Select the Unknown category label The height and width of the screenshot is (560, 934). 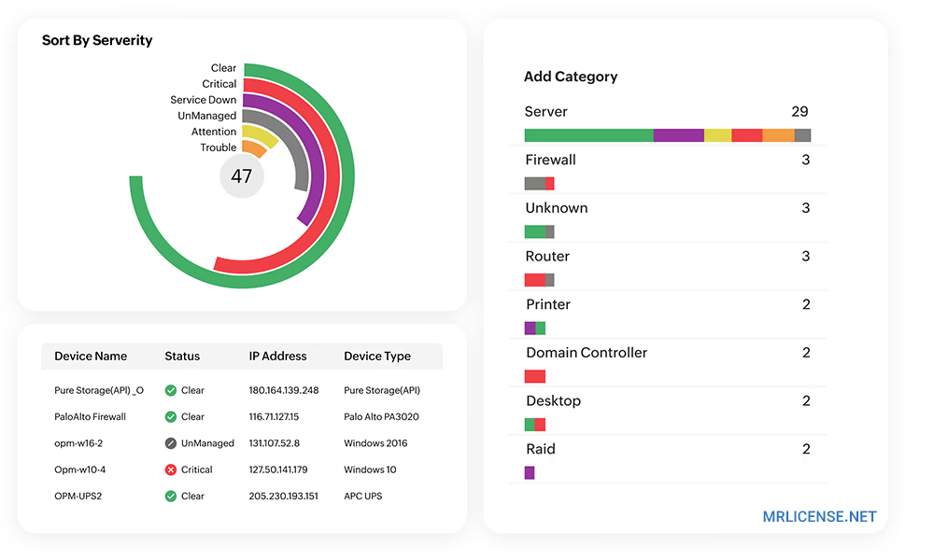click(557, 208)
